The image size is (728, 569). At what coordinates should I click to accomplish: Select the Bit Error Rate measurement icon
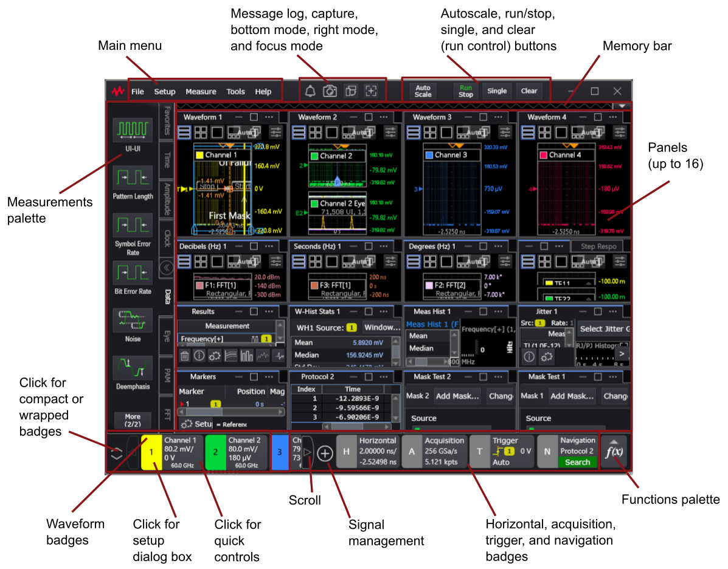[x=133, y=273]
